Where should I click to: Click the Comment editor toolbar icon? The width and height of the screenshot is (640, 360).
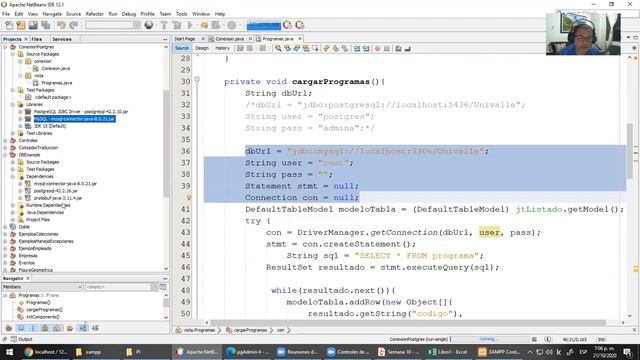[398, 49]
